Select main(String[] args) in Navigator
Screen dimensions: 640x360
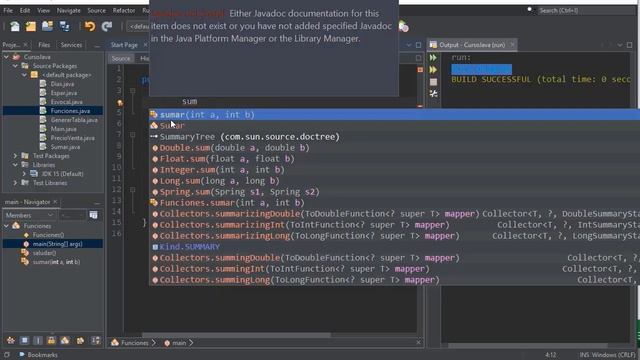[x=58, y=244]
